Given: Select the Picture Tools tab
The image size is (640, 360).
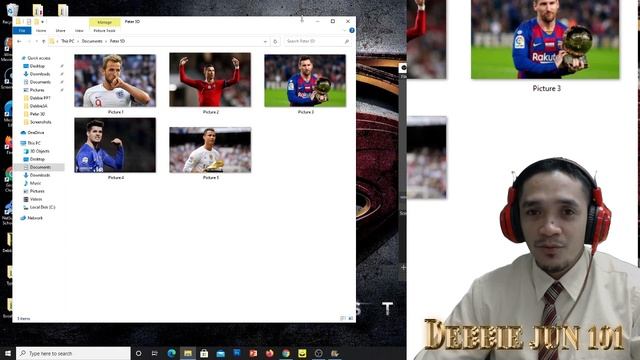Looking at the screenshot, I should click(x=104, y=31).
